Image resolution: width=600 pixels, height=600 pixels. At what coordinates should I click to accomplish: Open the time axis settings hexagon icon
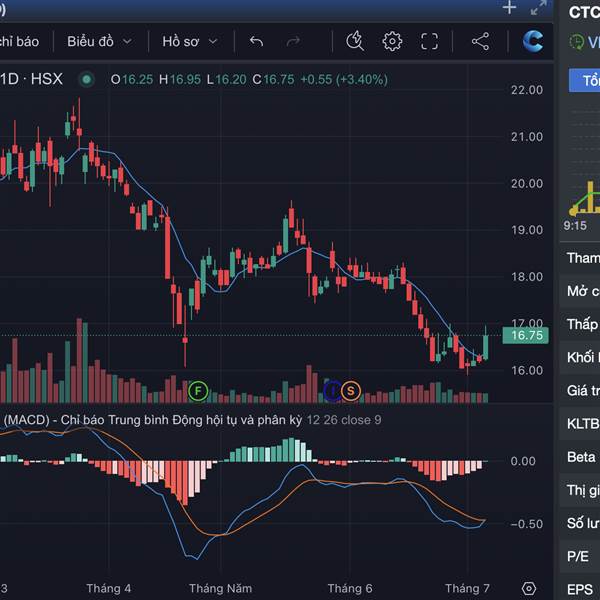(x=529, y=588)
